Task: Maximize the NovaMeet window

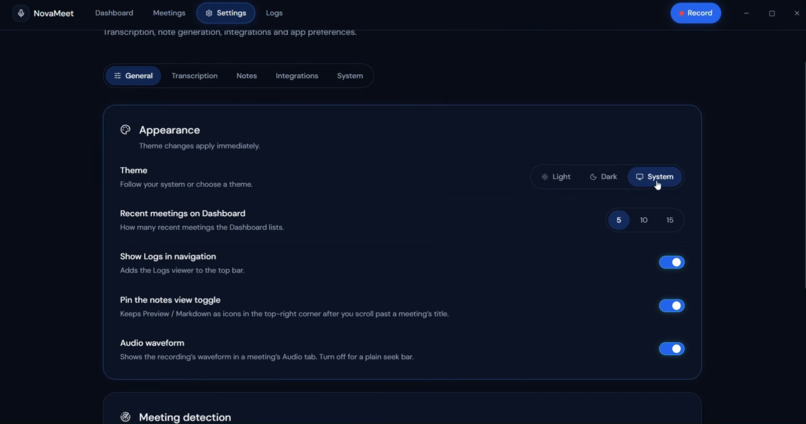Action: 772,13
